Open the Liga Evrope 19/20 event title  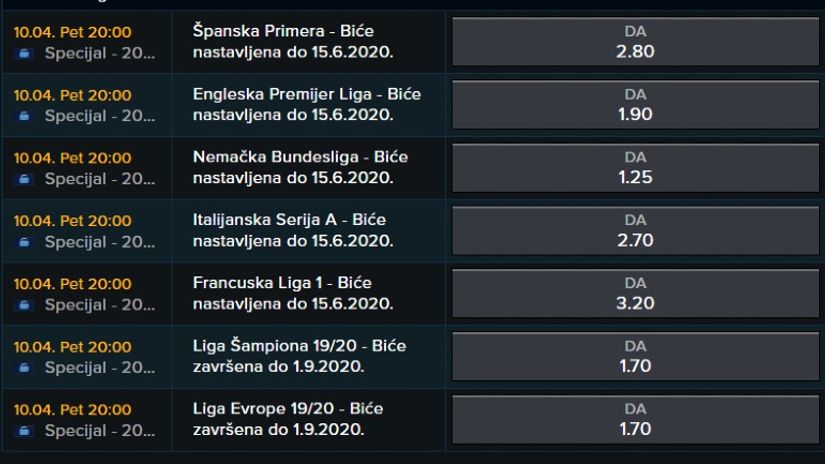coord(288,419)
